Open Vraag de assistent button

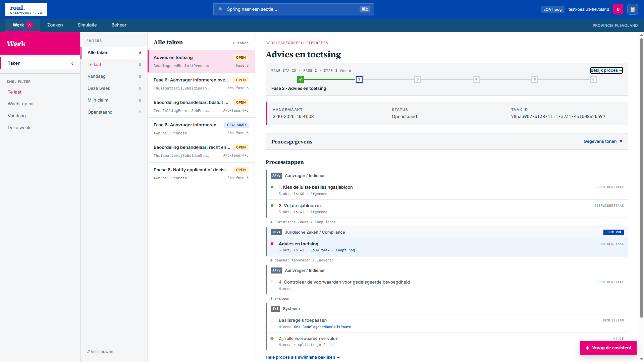608,348
